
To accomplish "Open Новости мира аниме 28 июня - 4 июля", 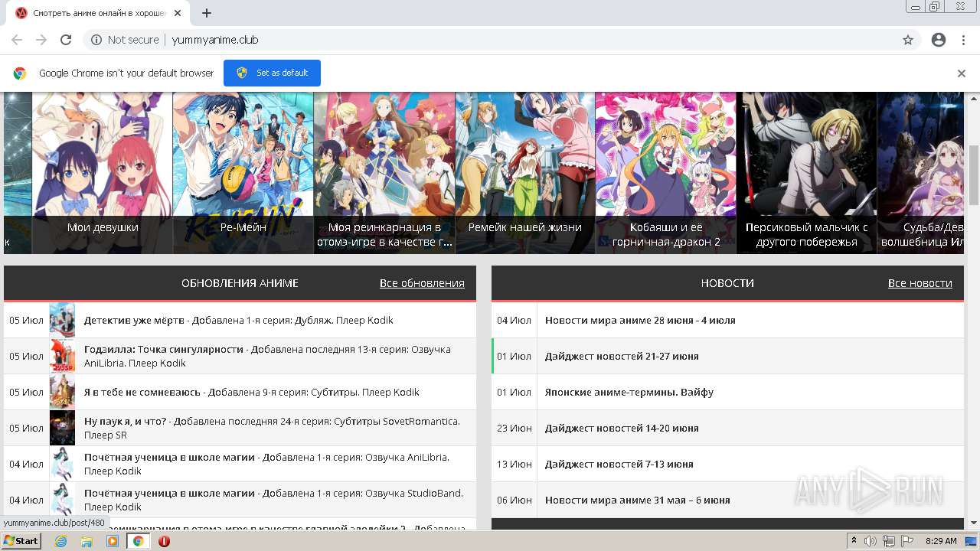I will tap(640, 320).
